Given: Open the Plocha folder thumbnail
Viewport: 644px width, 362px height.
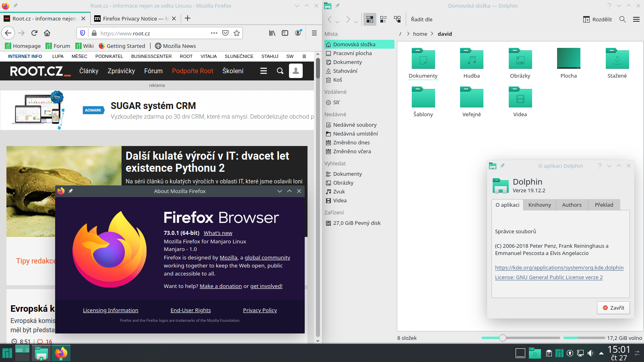Looking at the screenshot, I should pyautogui.click(x=569, y=58).
